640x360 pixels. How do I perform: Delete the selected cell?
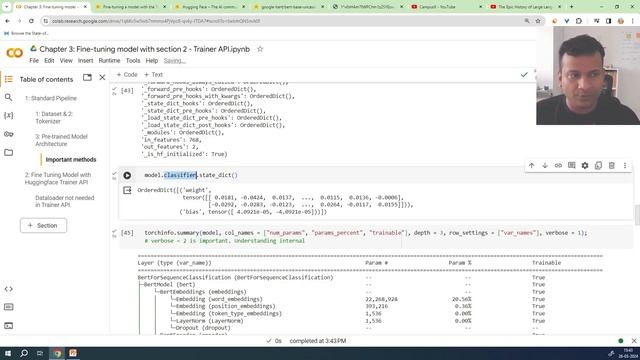pyautogui.click(x=611, y=165)
